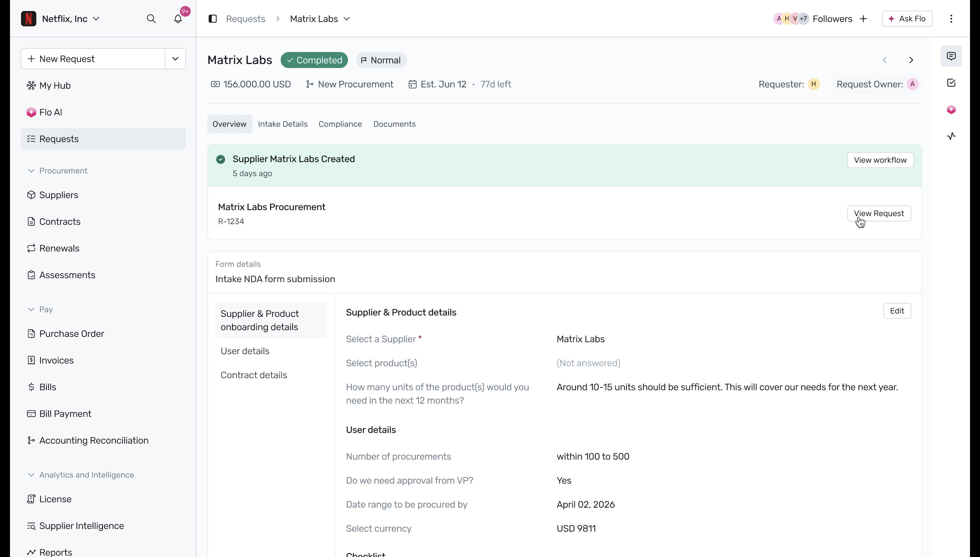The image size is (980, 557).
Task: Open Purchase Order in sidebar
Action: 103,334
